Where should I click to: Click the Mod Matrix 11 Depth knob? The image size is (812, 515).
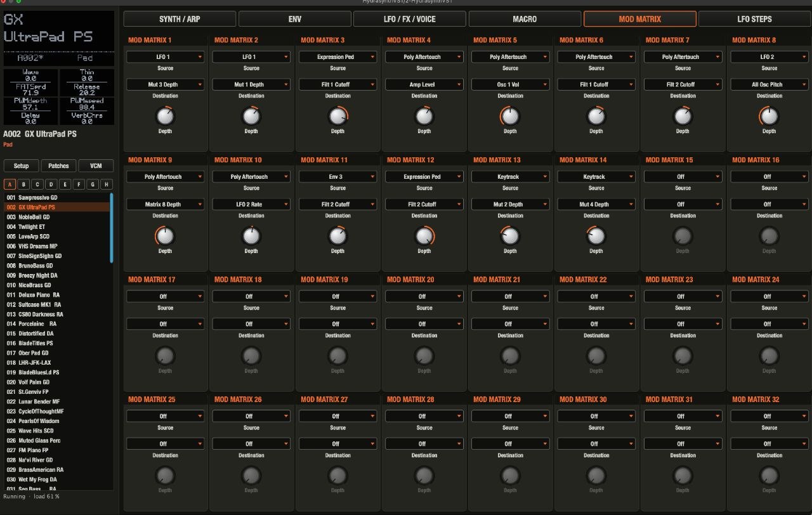(337, 236)
